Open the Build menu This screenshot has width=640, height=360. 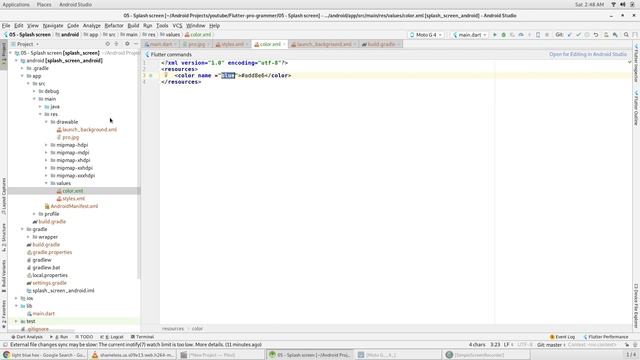point(133,25)
